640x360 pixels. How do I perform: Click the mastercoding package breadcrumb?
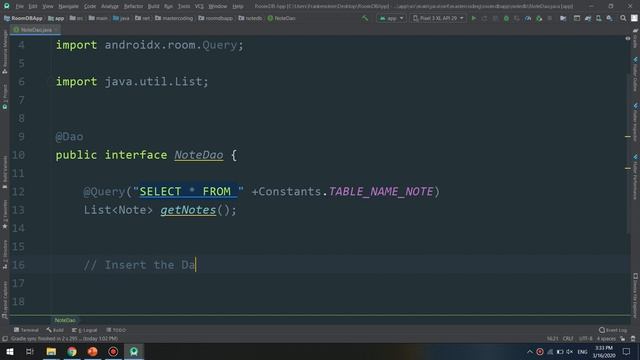click(x=174, y=18)
